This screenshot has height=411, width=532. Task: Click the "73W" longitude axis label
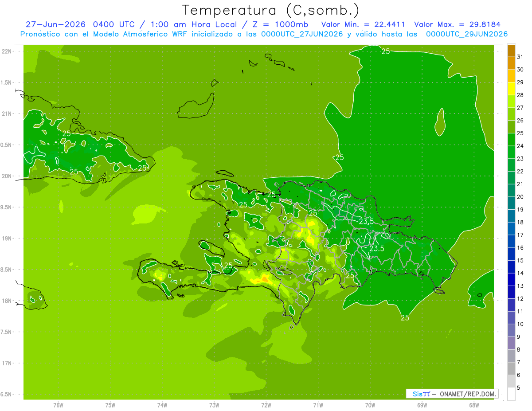click(x=214, y=405)
